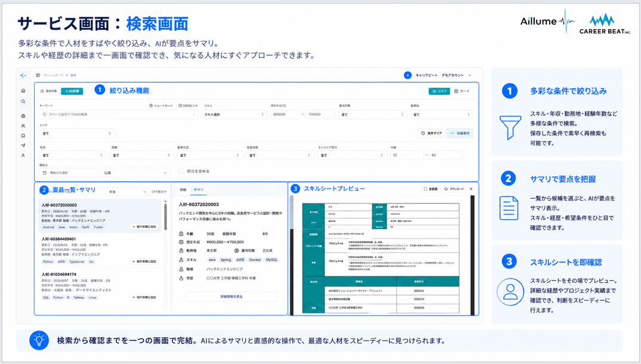Add 人材-60384489401 via 紹介依頼に追加
641x364 pixels.
click(x=144, y=261)
